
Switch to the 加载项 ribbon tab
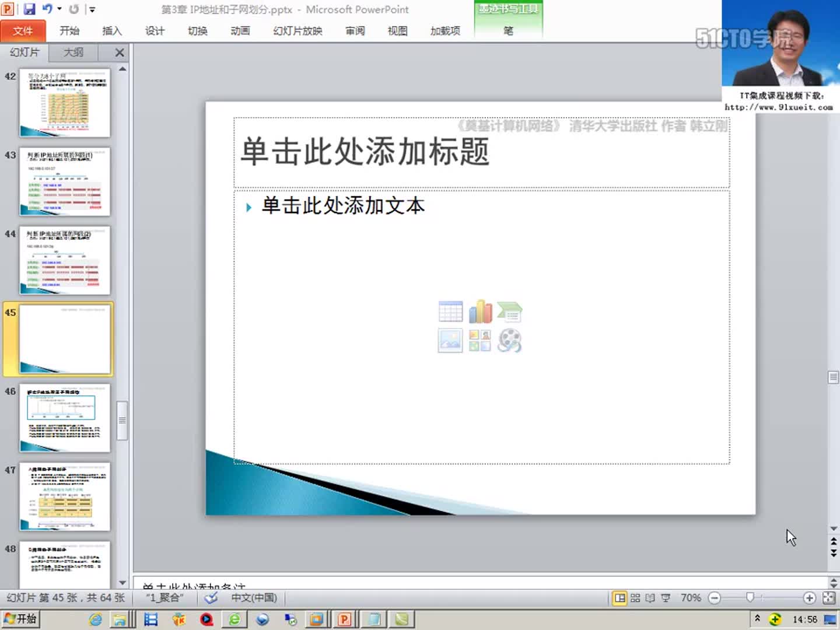445,31
